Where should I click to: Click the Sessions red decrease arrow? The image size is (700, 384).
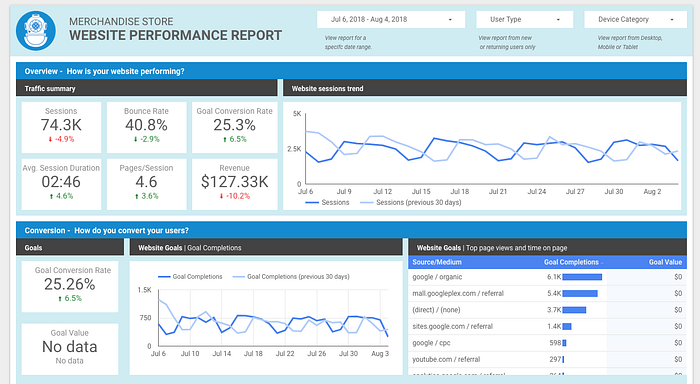pos(50,139)
